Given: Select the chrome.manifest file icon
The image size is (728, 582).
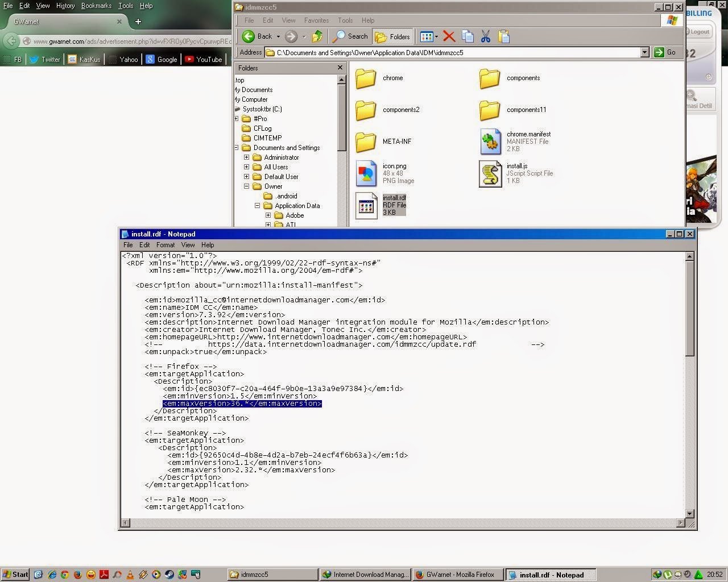Looking at the screenshot, I should point(490,142).
